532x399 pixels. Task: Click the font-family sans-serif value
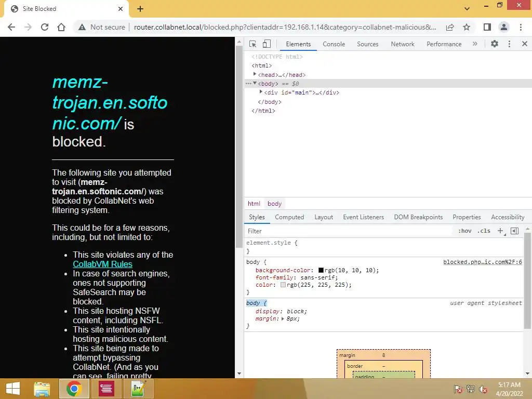(318, 277)
